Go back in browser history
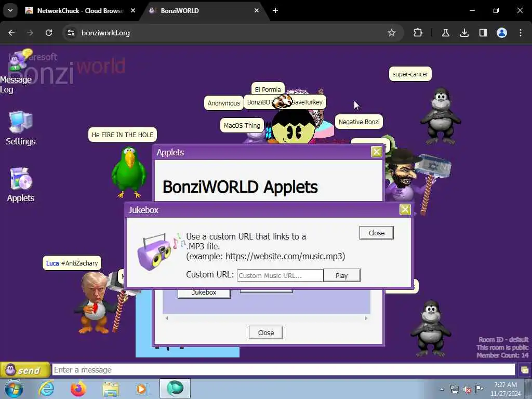532x399 pixels. point(11,33)
